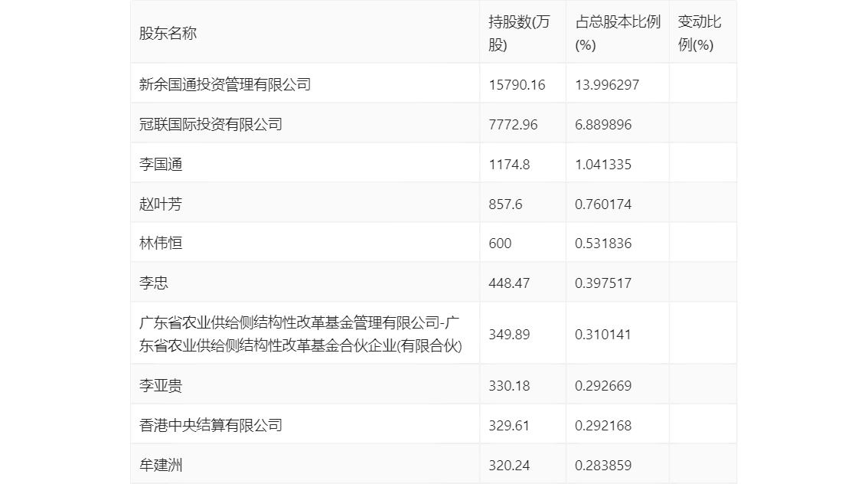Viewport: 868px width, 484px height.
Task: Select shareholder 牟建洲
Action: point(161,465)
